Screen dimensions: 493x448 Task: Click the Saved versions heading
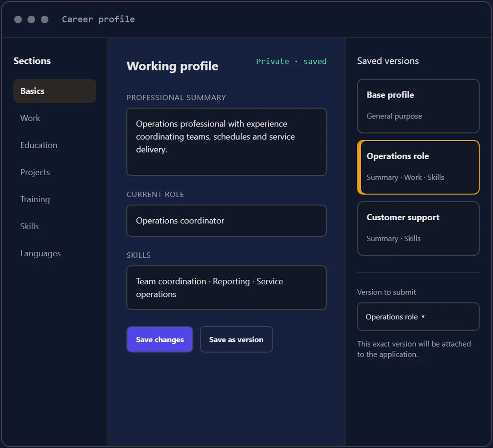pos(388,61)
